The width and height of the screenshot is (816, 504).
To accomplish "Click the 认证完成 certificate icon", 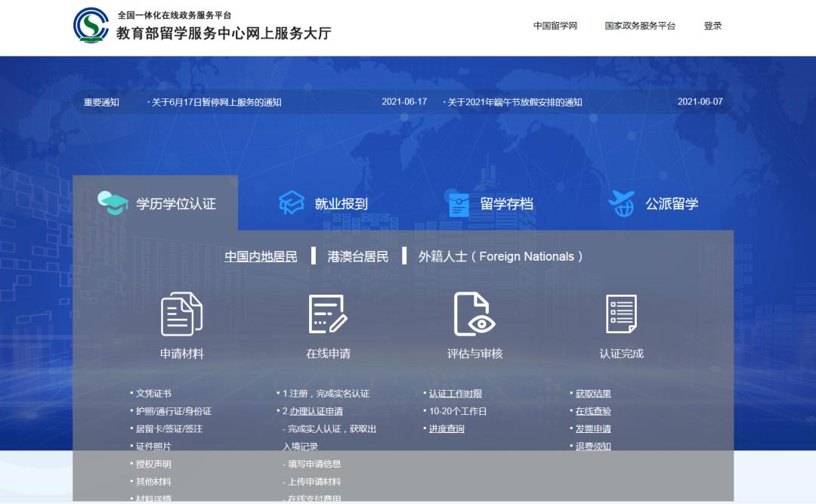I will [621, 316].
